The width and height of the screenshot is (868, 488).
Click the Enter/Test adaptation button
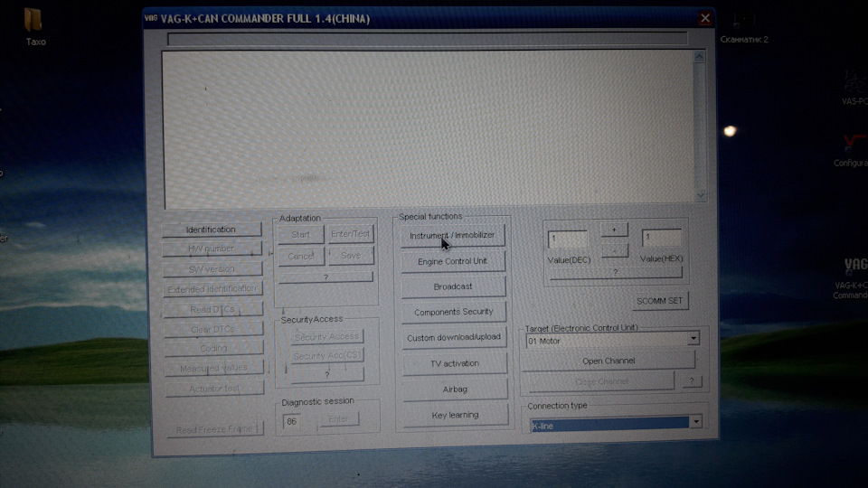click(351, 234)
